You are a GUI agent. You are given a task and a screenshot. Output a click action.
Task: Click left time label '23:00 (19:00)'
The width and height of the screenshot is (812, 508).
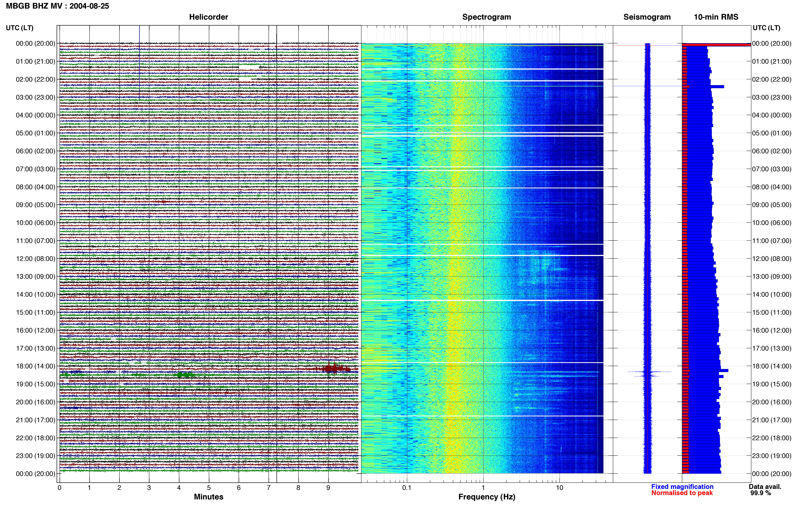(x=36, y=456)
